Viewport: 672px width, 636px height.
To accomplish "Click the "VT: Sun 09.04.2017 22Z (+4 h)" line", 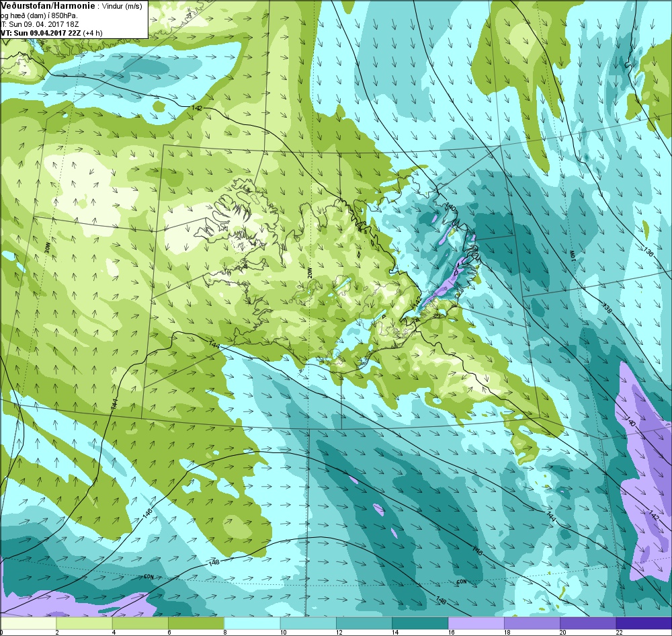I will pos(52,33).
